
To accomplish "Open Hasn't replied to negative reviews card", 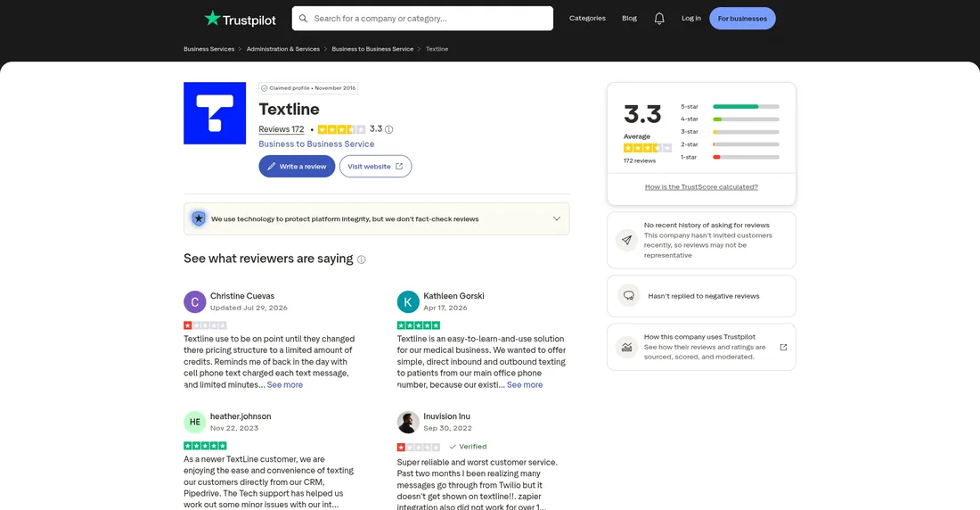I will (x=701, y=296).
